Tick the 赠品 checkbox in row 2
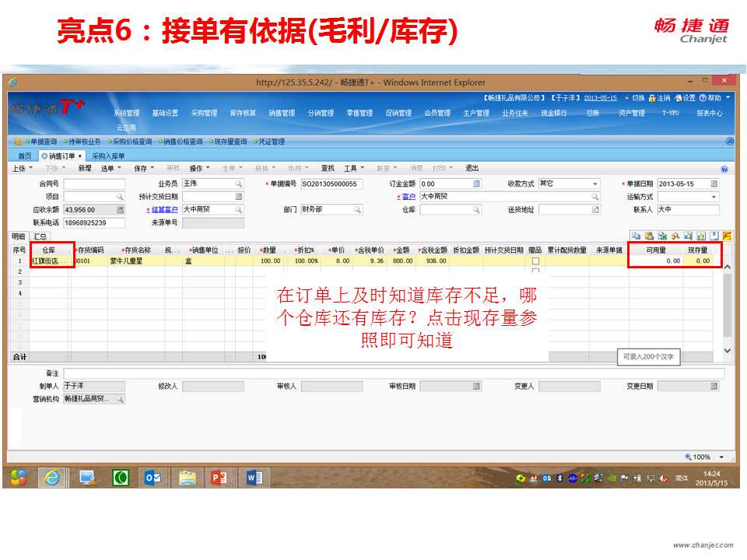This screenshot has width=747, height=560. [535, 271]
